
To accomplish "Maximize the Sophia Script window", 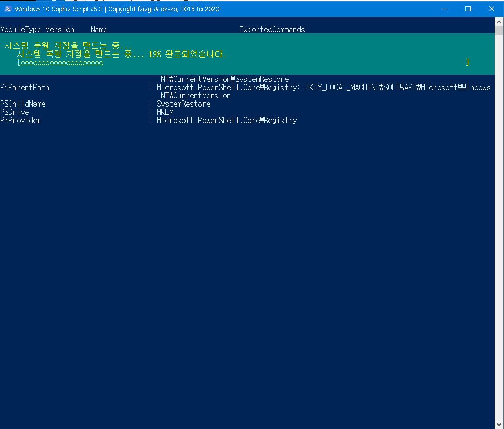I will pos(468,9).
